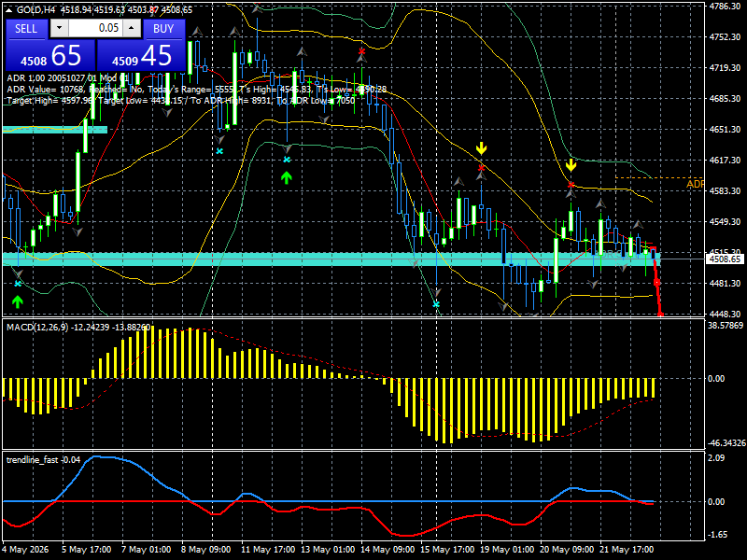The image size is (747, 560).
Task: Select the wide cyan support zone near 4508
Action: click(x=331, y=259)
